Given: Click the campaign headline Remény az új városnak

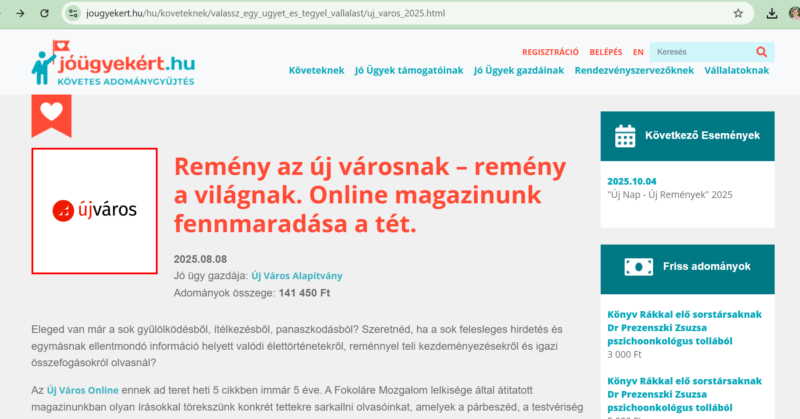Looking at the screenshot, I should pos(370,195).
